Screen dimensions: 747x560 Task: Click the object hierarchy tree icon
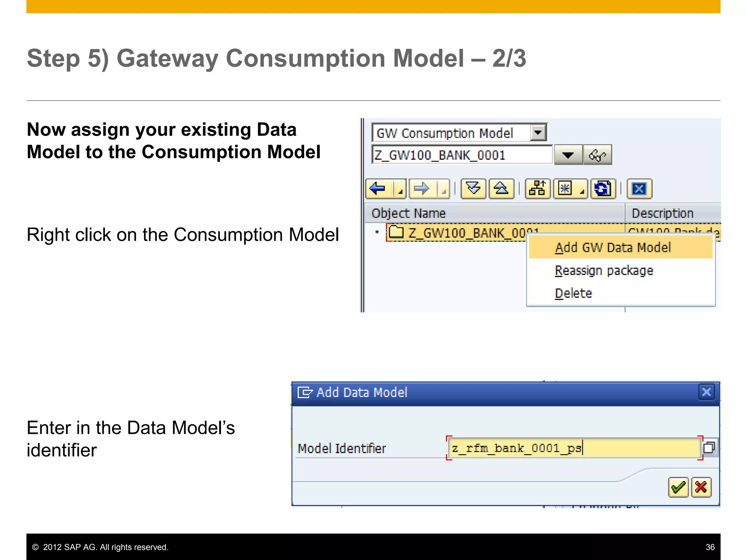coord(538,188)
